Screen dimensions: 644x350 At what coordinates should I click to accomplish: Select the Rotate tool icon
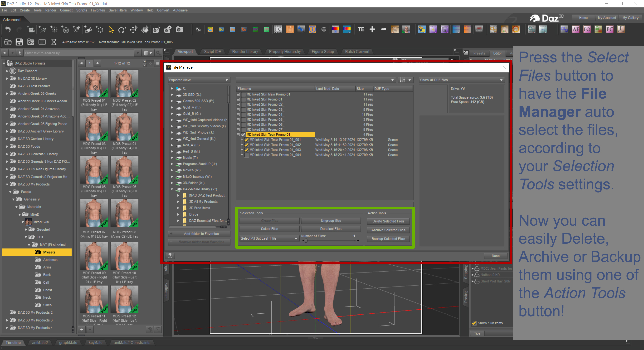coord(122,30)
